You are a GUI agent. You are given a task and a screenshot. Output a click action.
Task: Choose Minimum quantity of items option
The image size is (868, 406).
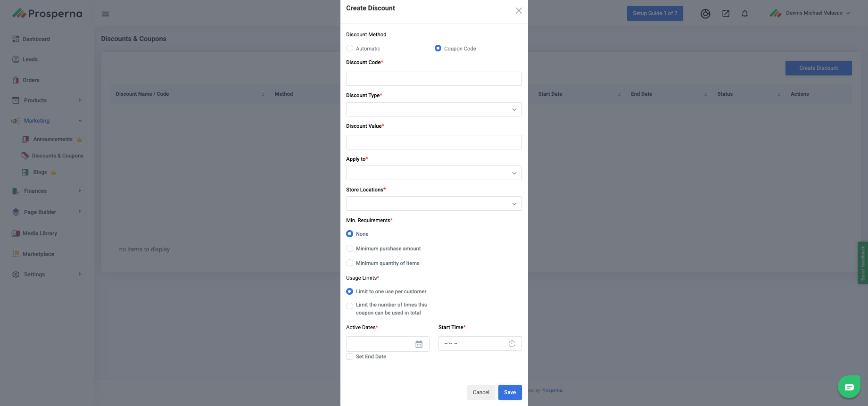[x=350, y=263]
